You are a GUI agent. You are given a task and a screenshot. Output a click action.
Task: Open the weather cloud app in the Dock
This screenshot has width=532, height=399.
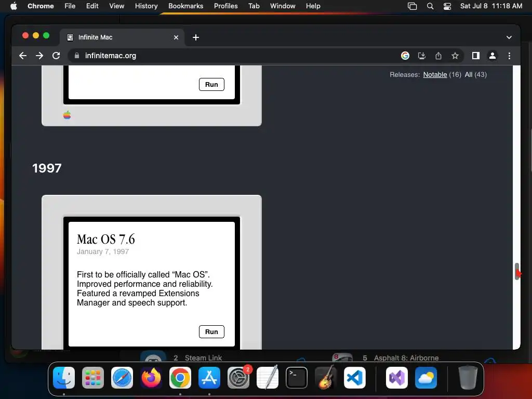[426, 378]
